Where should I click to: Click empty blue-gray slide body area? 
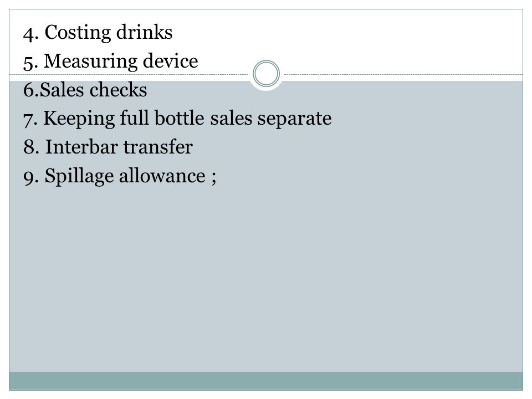pyautogui.click(x=266, y=278)
